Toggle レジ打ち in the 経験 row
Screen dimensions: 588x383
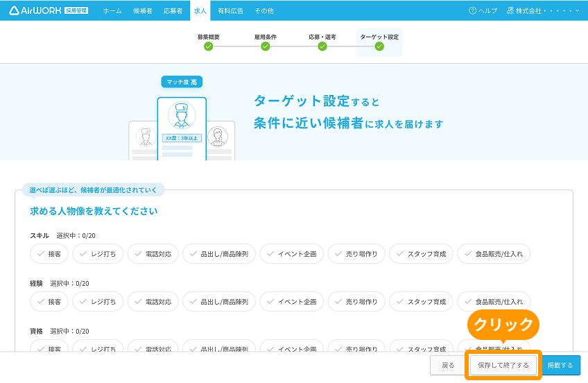tap(98, 302)
